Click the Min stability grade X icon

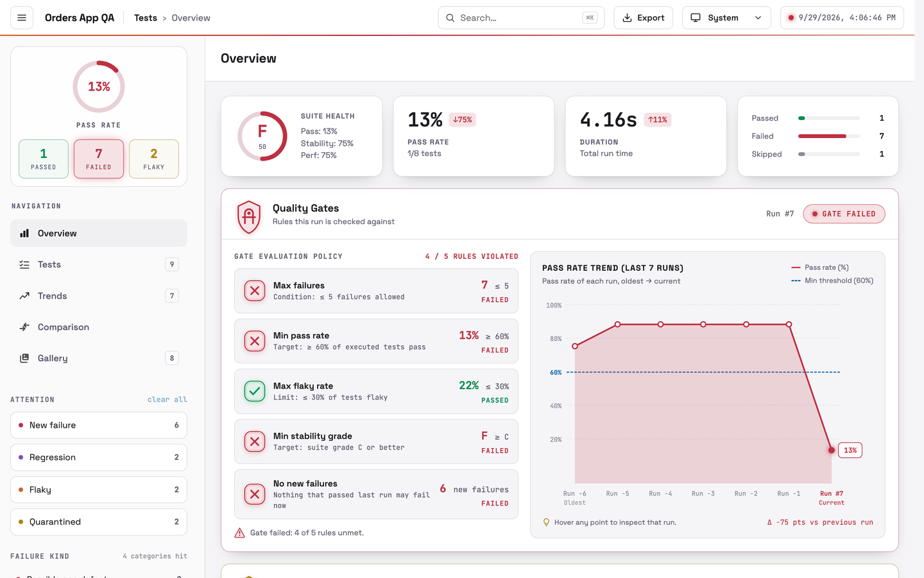pos(255,442)
